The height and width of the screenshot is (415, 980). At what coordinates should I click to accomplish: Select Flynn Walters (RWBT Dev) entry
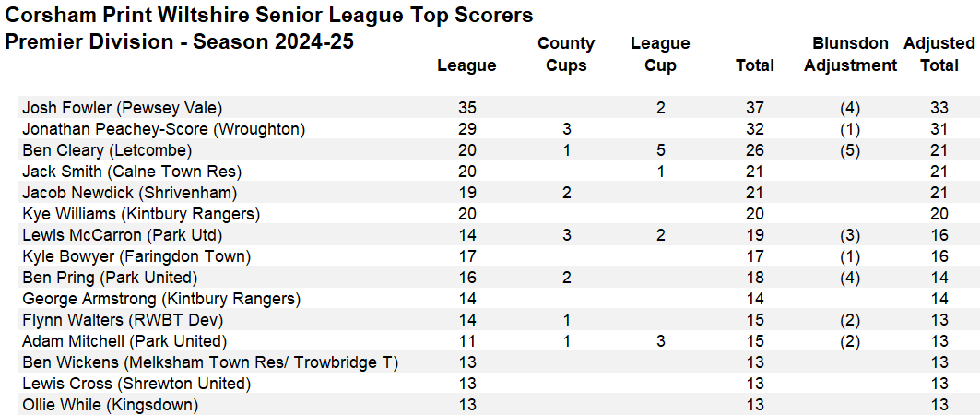pyautogui.click(x=123, y=320)
